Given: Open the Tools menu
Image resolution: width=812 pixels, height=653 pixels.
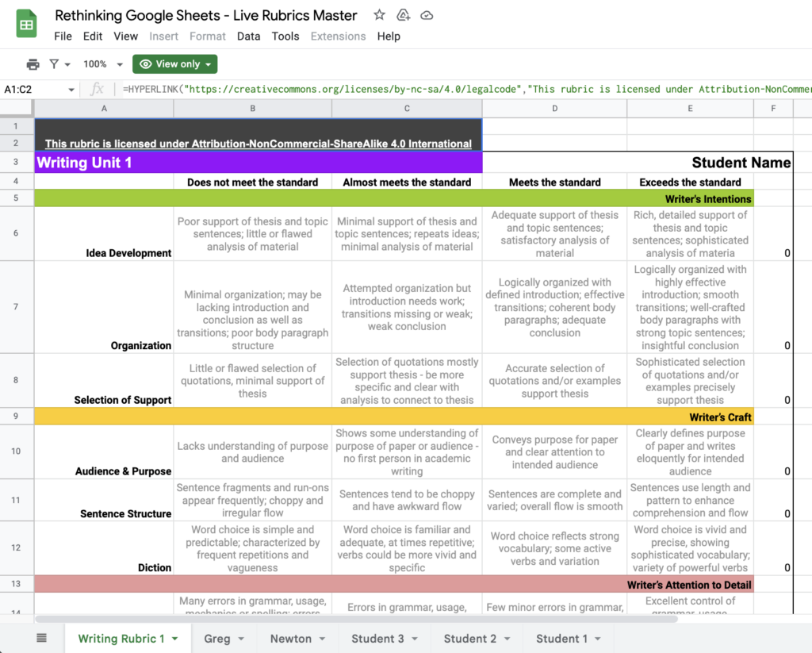Looking at the screenshot, I should [285, 36].
